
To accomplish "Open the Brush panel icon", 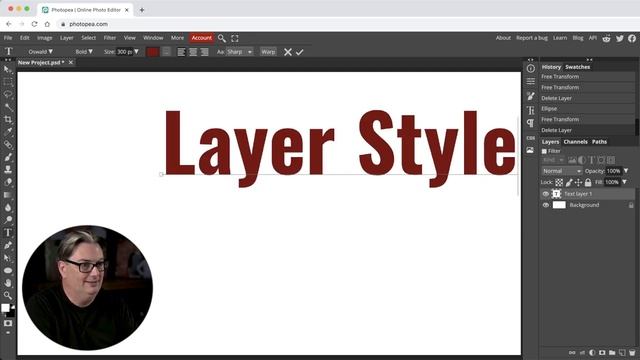I will [531, 96].
